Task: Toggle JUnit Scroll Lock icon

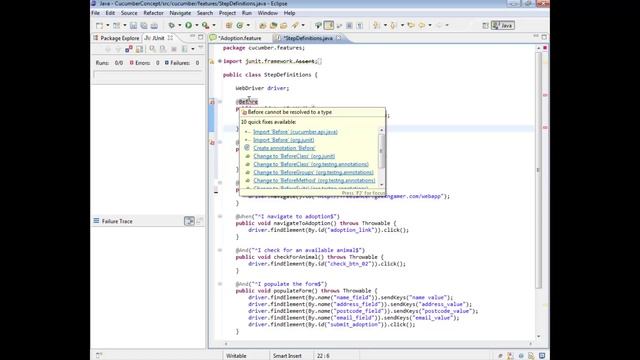Action: pyautogui.click(x=139, y=49)
